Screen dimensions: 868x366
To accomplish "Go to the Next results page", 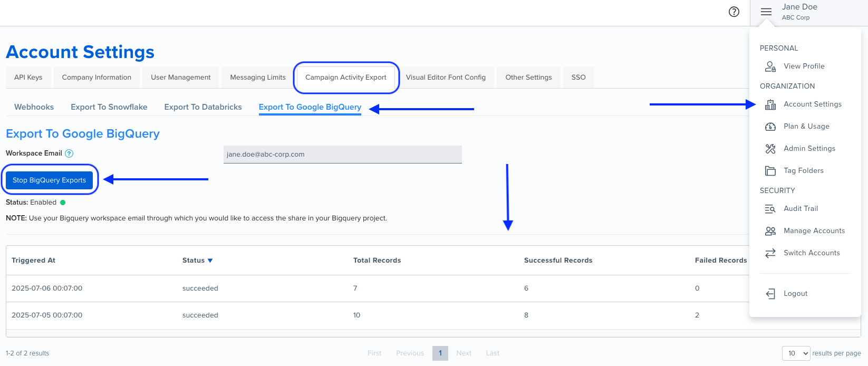I will pos(464,353).
